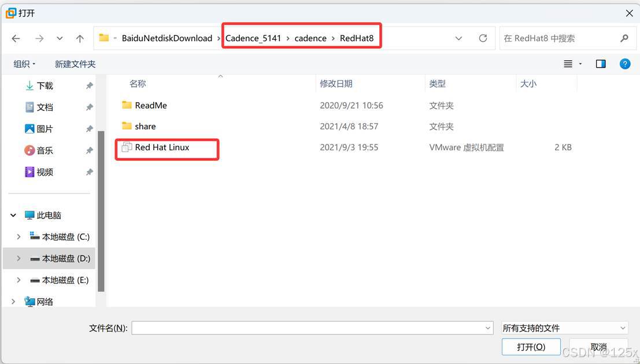640x364 pixels.
Task: Close the 打开 dialog
Action: pyautogui.click(x=630, y=13)
